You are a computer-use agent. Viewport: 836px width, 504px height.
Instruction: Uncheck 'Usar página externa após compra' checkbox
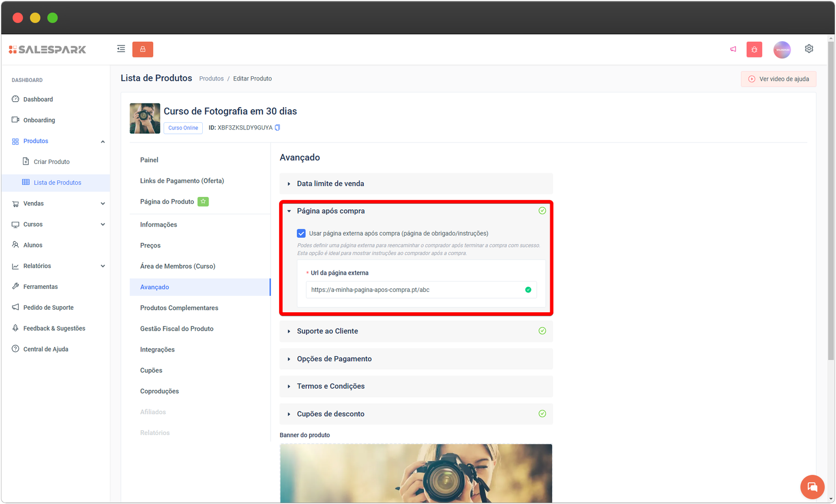coord(301,233)
